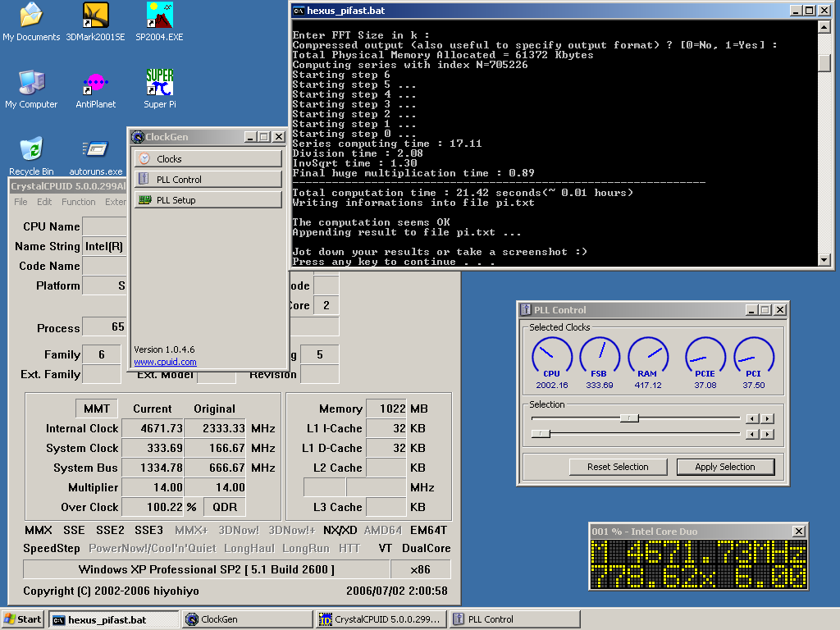Select the AntiPlanet desktop shortcut
The image size is (840, 630).
(95, 89)
